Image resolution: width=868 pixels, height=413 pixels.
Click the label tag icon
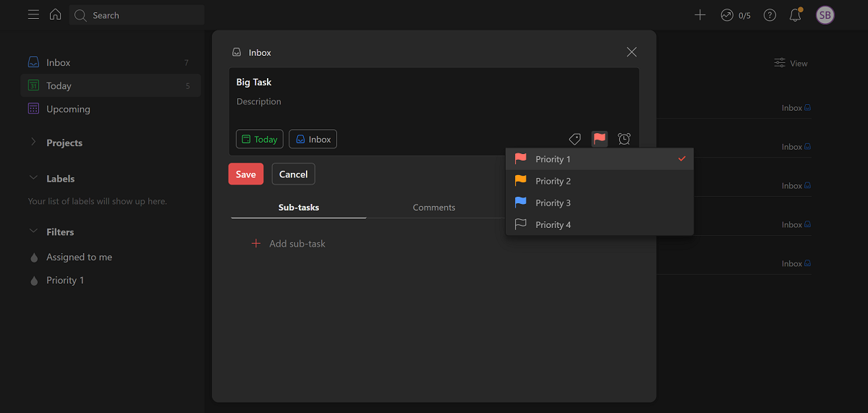click(575, 139)
